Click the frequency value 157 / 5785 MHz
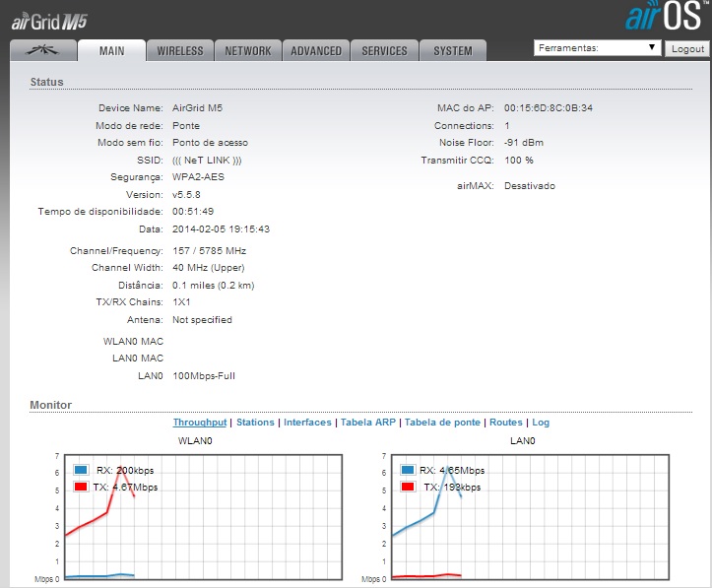This screenshot has height=588, width=712. click(x=210, y=251)
